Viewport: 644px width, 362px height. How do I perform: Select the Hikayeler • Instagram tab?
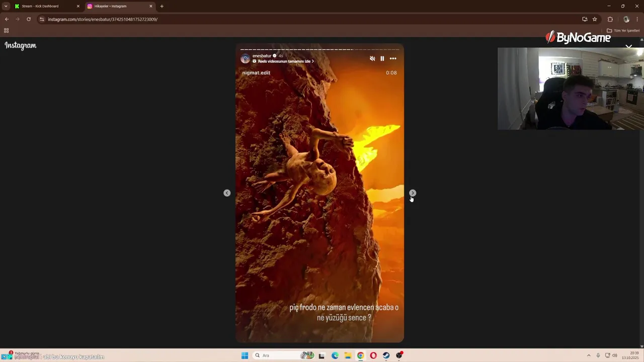[x=119, y=6]
